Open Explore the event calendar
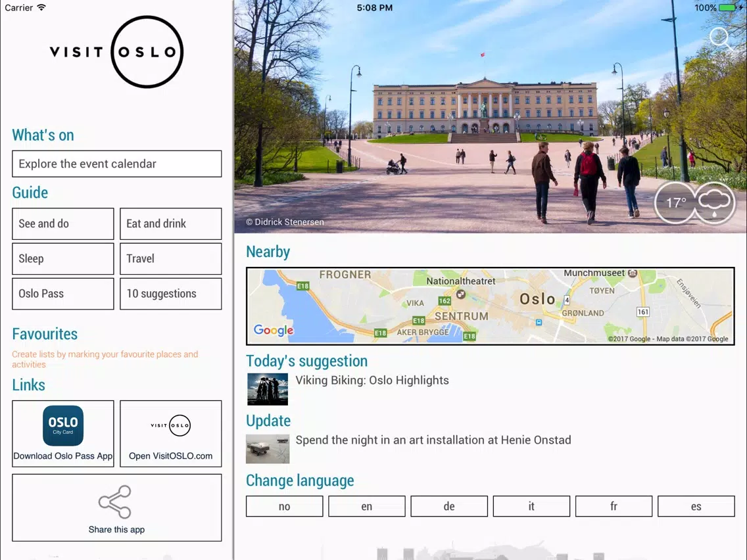The image size is (747, 560). point(117,164)
